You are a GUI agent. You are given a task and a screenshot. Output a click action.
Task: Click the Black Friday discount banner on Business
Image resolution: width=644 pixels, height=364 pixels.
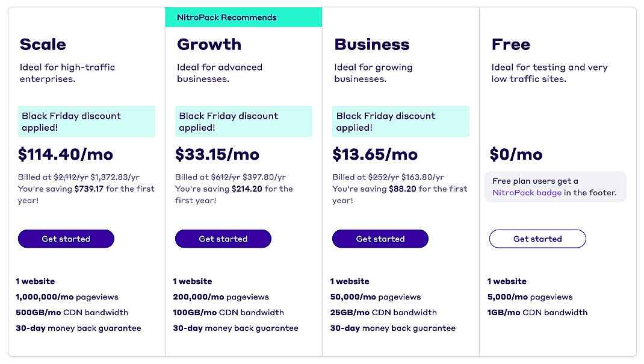click(400, 121)
